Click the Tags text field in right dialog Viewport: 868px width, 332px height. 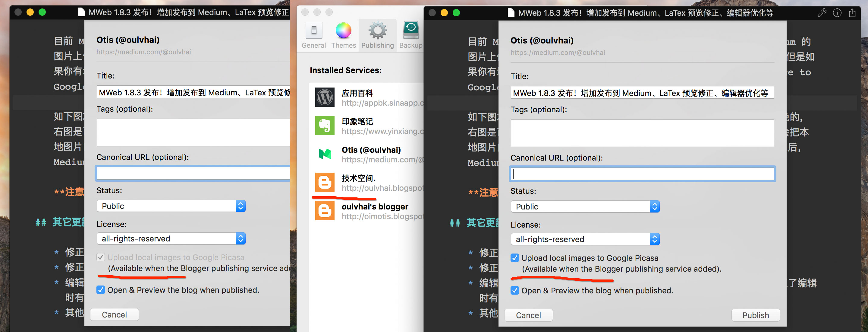pyautogui.click(x=642, y=133)
